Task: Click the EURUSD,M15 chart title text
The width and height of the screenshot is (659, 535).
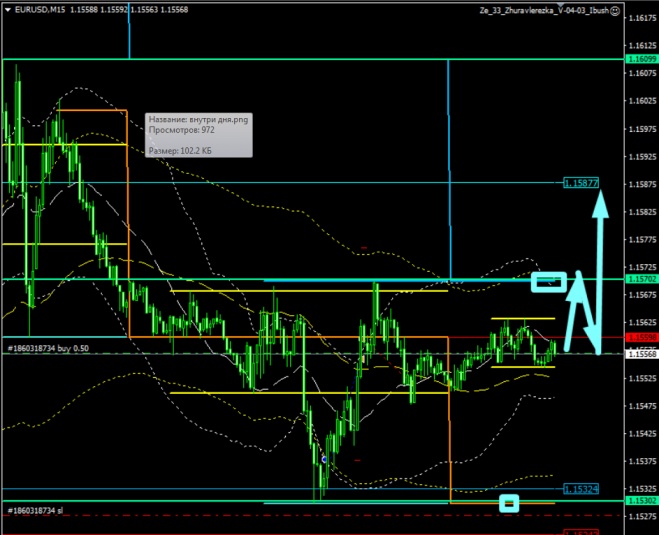Action: [x=36, y=11]
